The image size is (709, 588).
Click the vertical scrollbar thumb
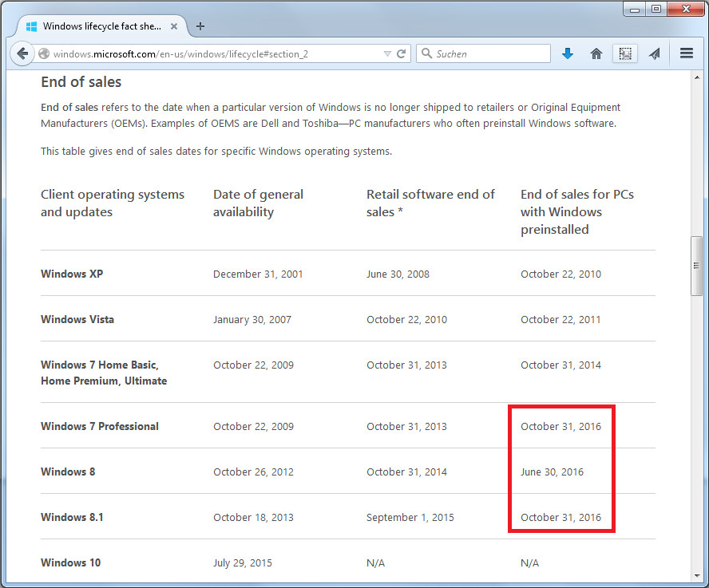(696, 266)
